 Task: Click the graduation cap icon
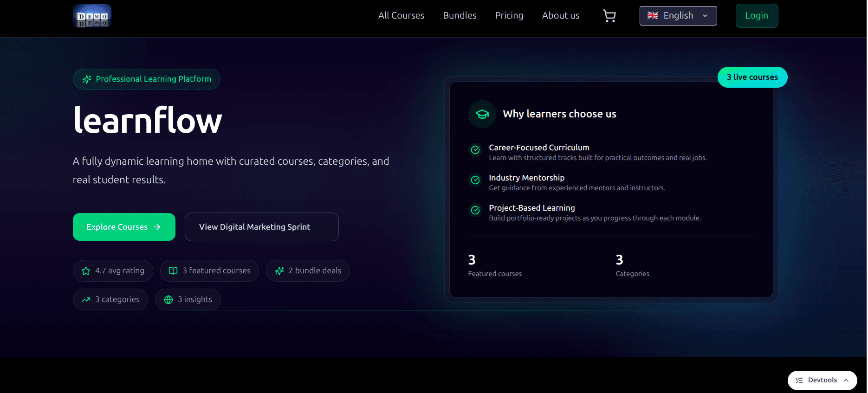tap(482, 114)
